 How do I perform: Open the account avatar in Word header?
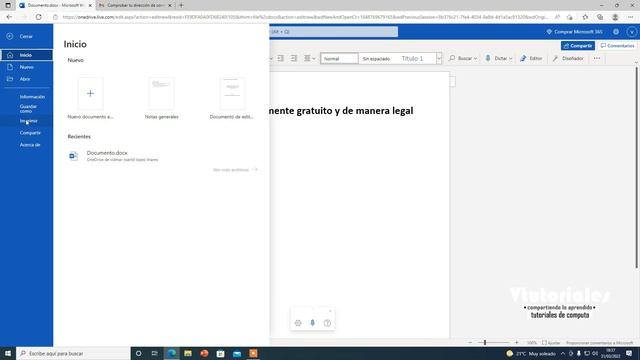coord(631,32)
